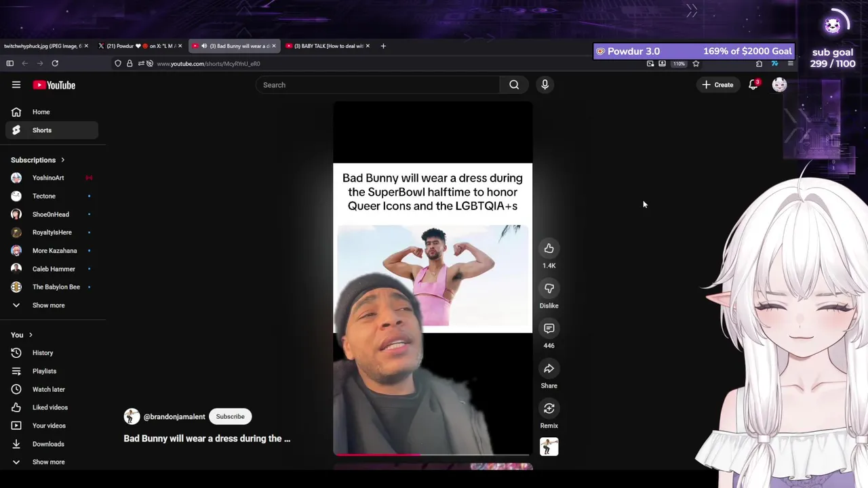Start voice search with microphone icon

(x=545, y=85)
